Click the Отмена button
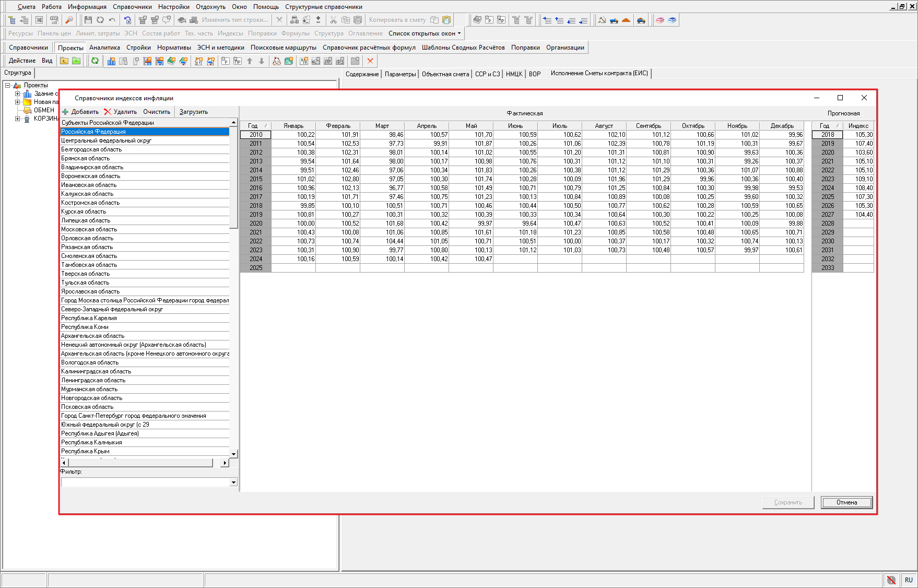 [846, 502]
